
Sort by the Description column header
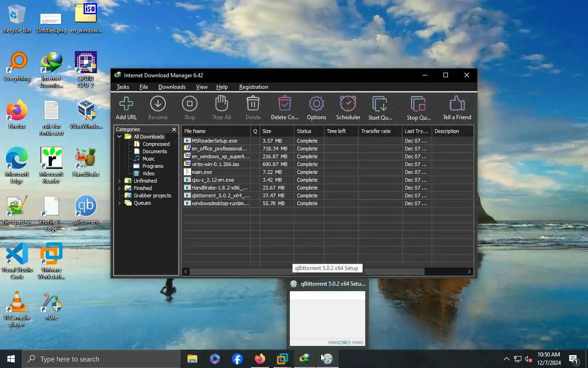click(x=452, y=131)
